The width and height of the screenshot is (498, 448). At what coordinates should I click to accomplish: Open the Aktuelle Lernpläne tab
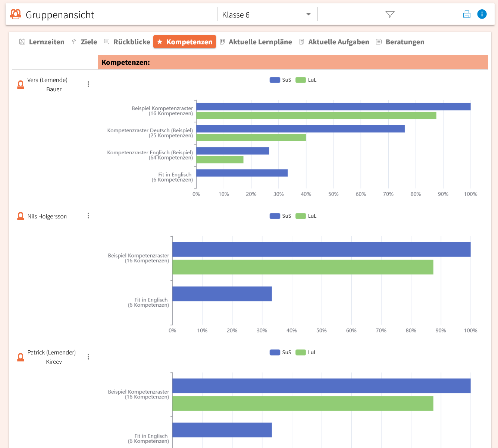tap(256, 42)
